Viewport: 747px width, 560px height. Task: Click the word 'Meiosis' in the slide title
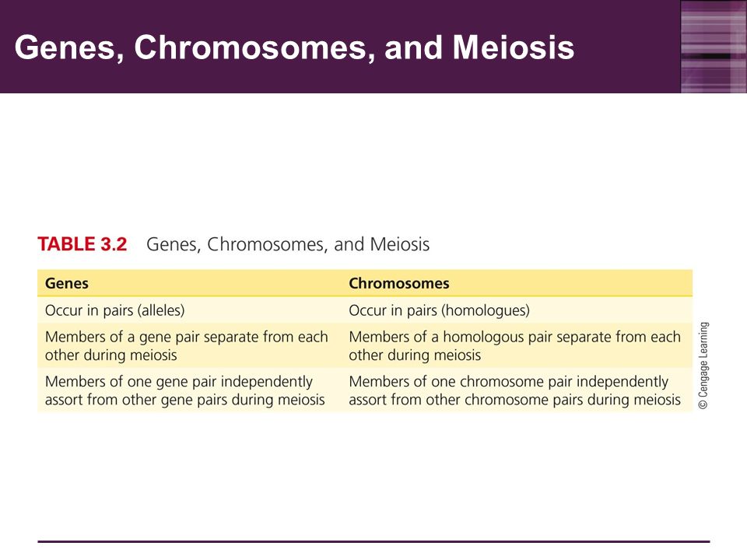pos(513,47)
